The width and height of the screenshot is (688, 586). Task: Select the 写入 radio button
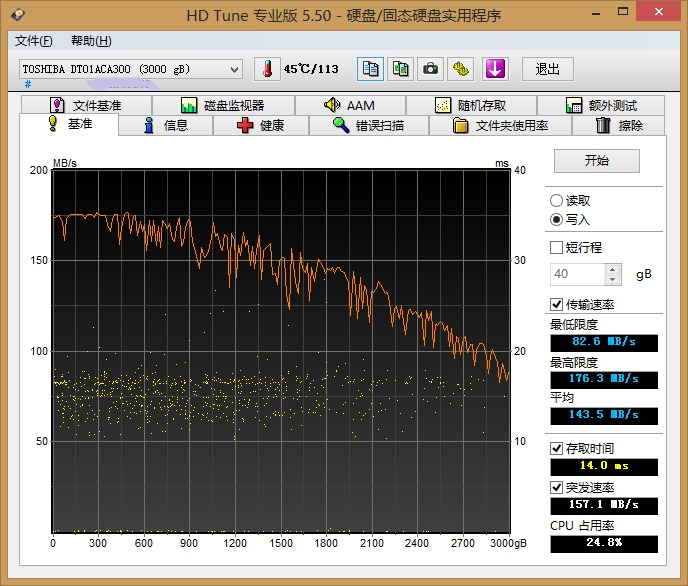[x=556, y=219]
